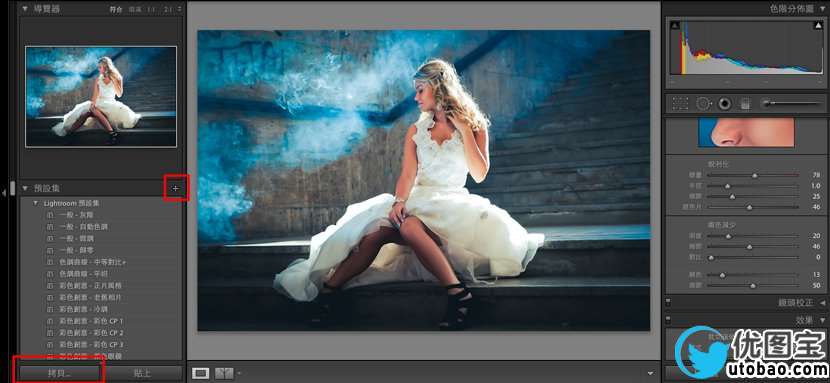The height and width of the screenshot is (383, 830).
Task: Collapse the Lightroom 預設集 folder
Action: (x=35, y=203)
